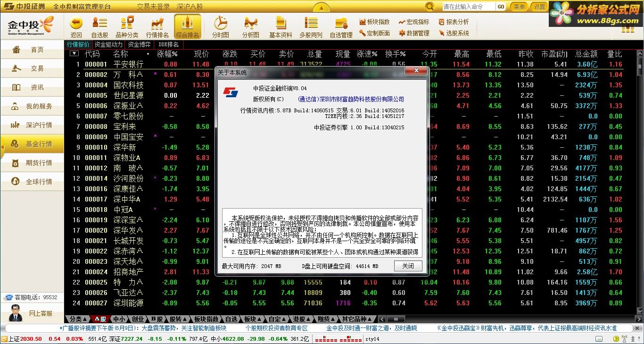Open 多股同列 multi-stock icon
Image resolution: width=644 pixels, height=344 pixels.
tap(311, 23)
